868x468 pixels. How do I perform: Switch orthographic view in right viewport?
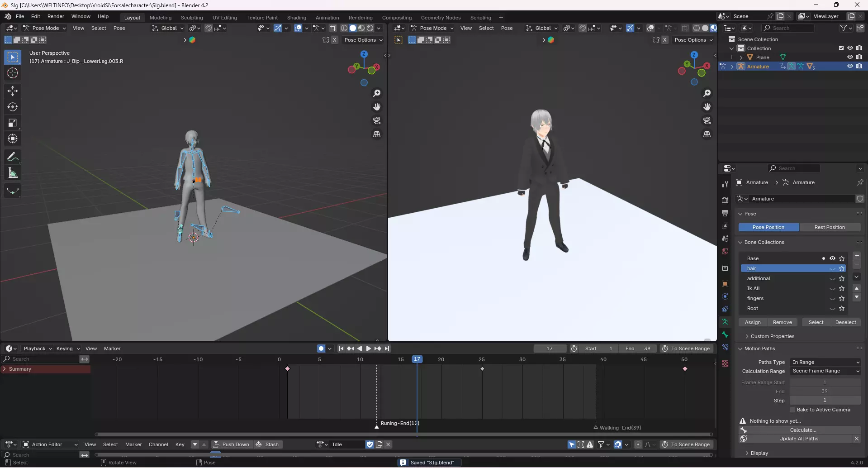coord(707,134)
